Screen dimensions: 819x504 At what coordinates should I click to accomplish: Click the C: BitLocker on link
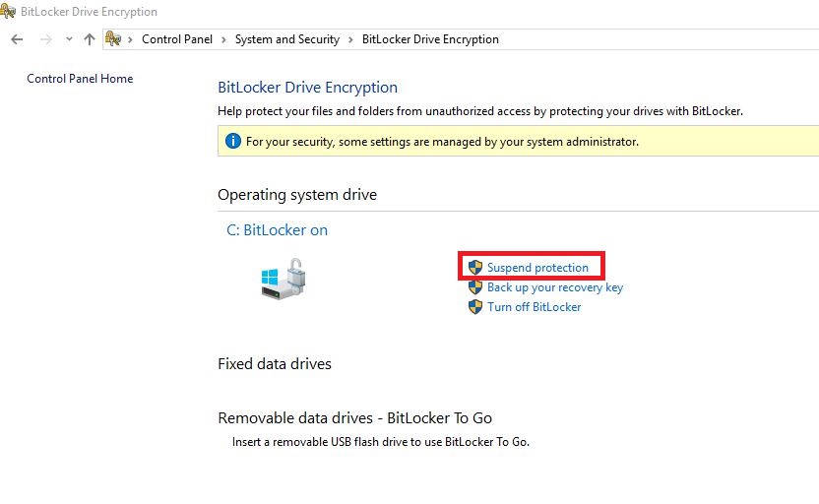[277, 230]
